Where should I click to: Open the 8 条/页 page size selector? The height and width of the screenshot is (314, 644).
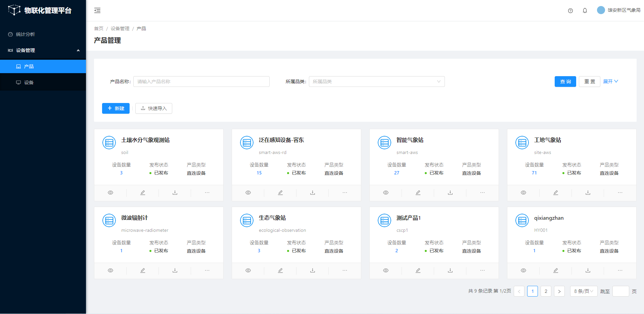tap(583, 291)
